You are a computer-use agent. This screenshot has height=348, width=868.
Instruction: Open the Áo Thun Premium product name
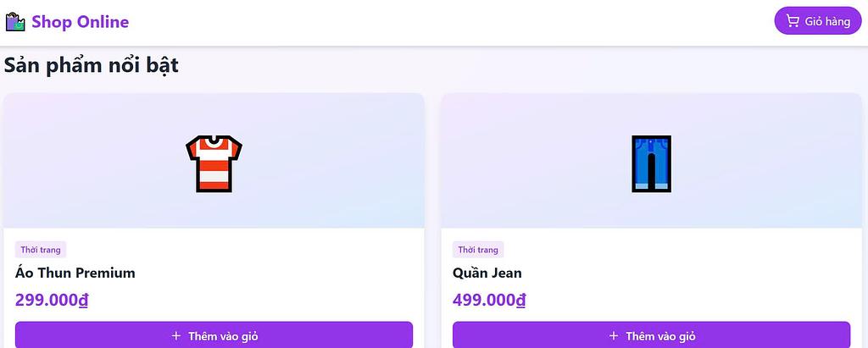75,273
